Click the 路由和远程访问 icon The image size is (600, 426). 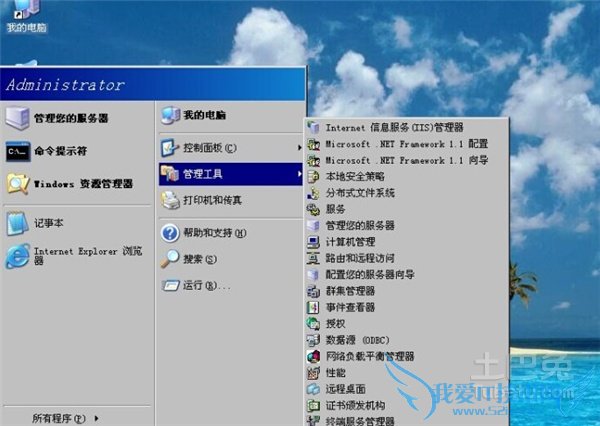[313, 258]
